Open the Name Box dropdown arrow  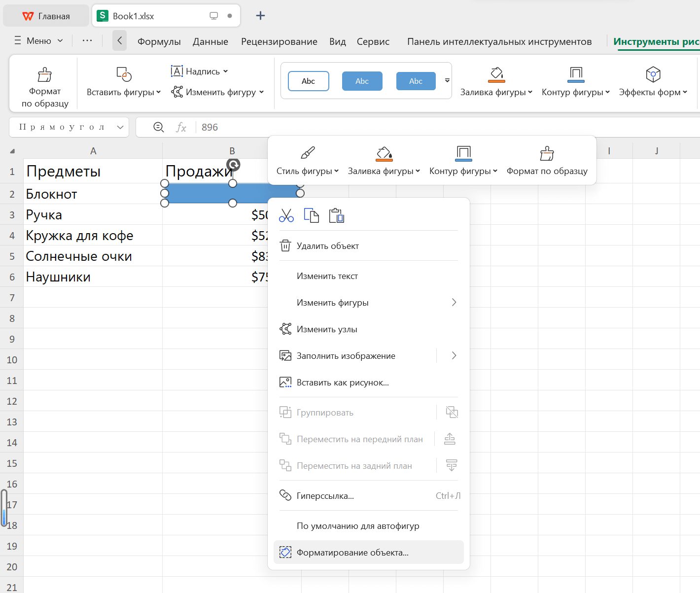(x=120, y=127)
